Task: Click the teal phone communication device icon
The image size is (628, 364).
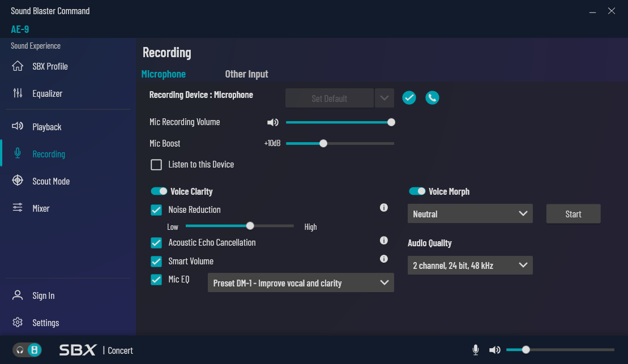Action: (x=432, y=98)
